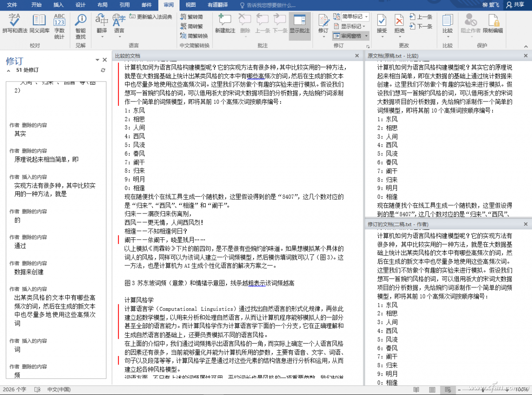Go to previous change 上一条 in 更改 group
The image size is (532, 395).
(421, 17)
